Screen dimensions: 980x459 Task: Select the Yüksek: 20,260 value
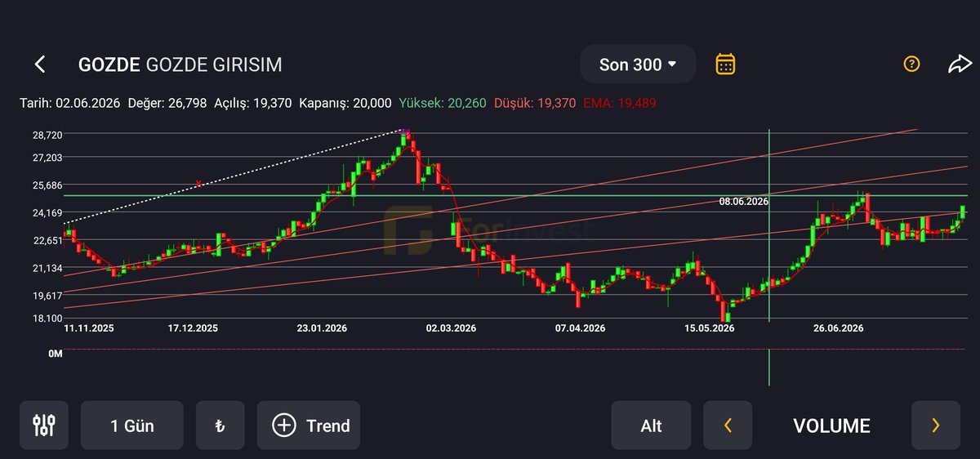tap(443, 103)
